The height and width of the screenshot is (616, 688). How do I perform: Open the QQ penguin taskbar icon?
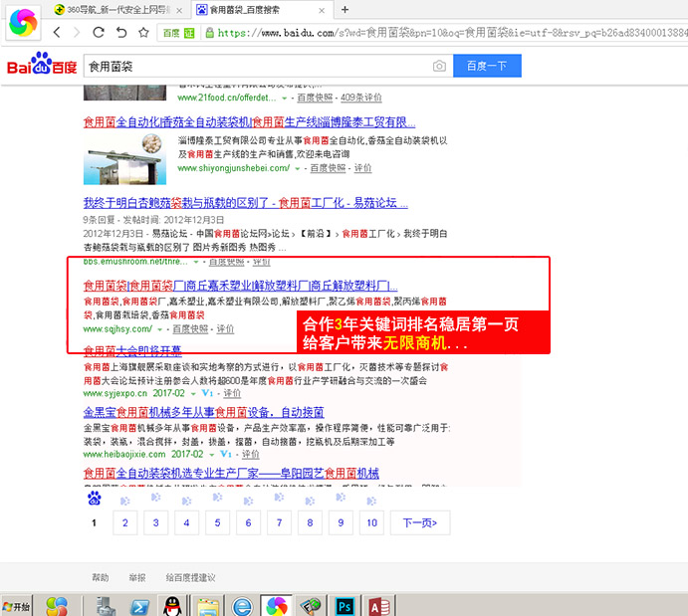point(172,607)
